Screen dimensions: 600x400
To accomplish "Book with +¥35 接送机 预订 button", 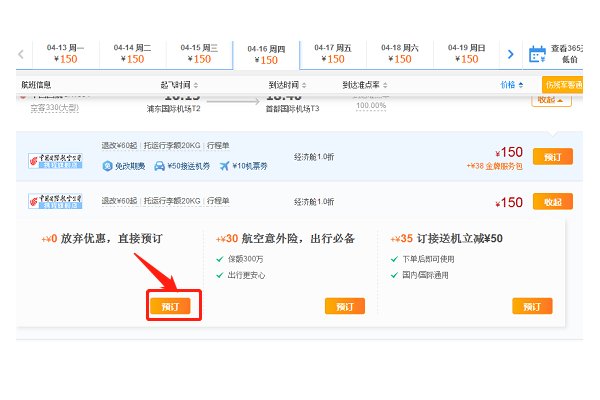I will pyautogui.click(x=532, y=306).
